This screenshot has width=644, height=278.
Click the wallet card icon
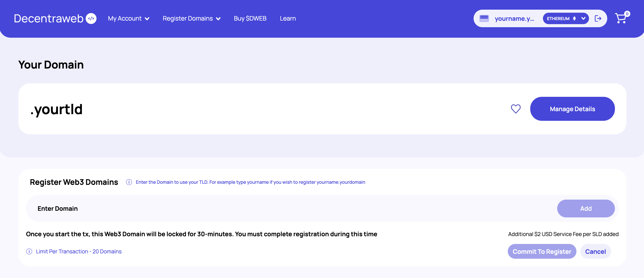click(x=484, y=19)
